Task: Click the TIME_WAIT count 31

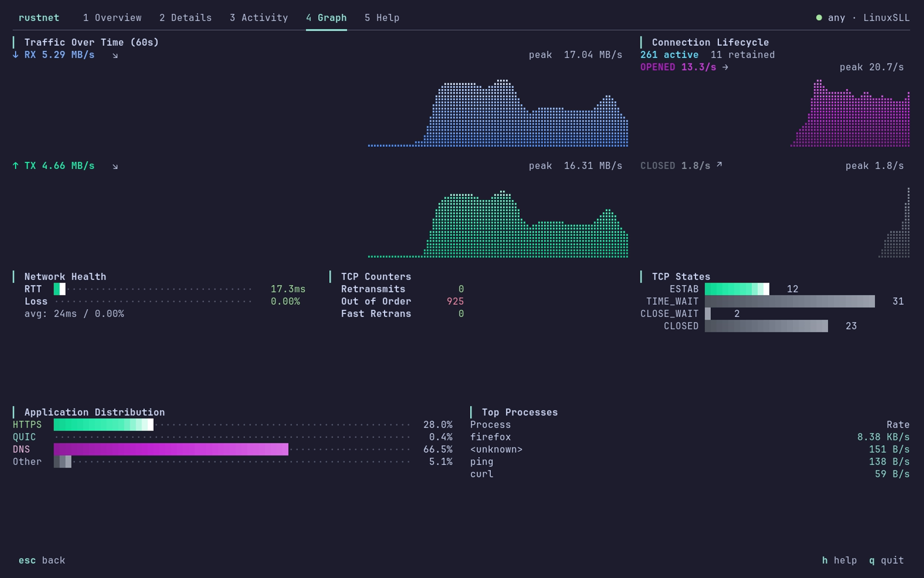Action: click(898, 302)
